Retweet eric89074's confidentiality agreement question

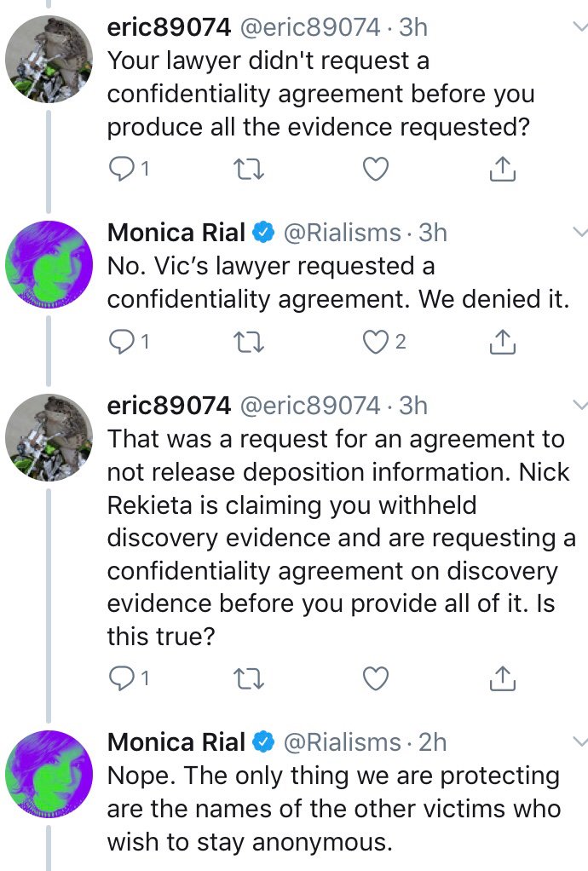(248, 169)
